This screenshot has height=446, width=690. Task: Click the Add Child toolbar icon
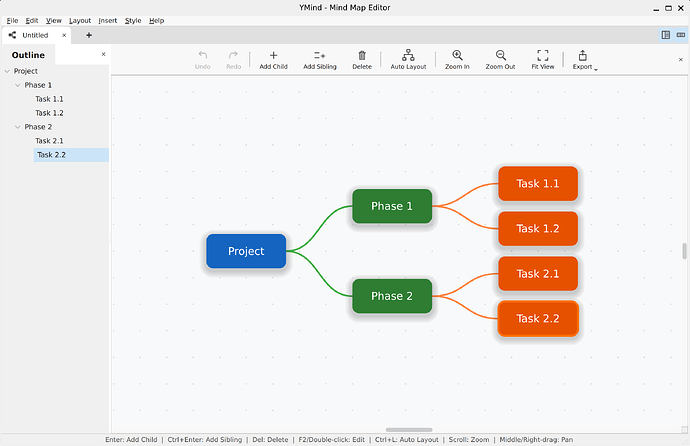273,60
